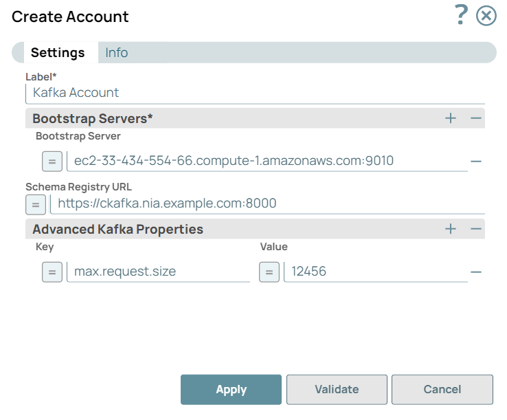Delete the max.request.size property row
This screenshot has width=507, height=420.
pos(476,272)
